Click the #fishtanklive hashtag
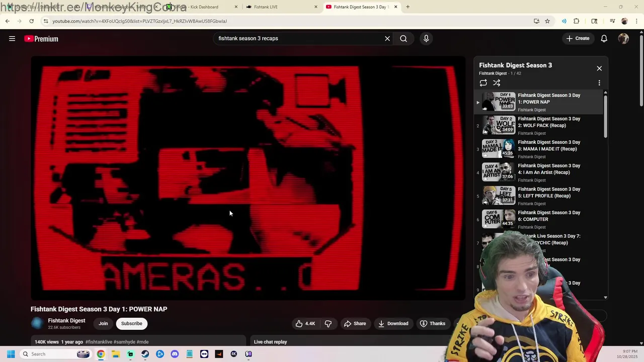644x362 pixels. tap(99, 342)
